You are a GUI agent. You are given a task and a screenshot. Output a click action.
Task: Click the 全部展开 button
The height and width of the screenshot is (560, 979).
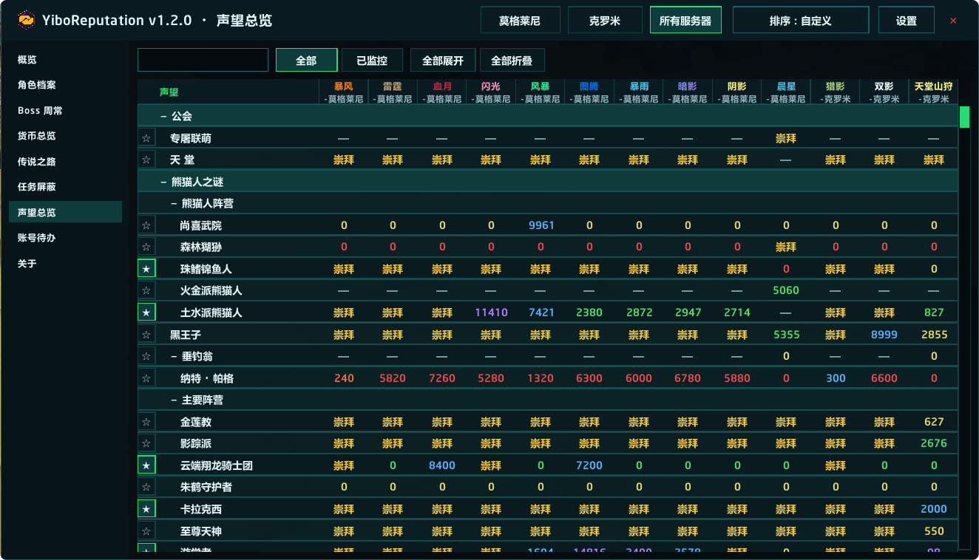(443, 61)
